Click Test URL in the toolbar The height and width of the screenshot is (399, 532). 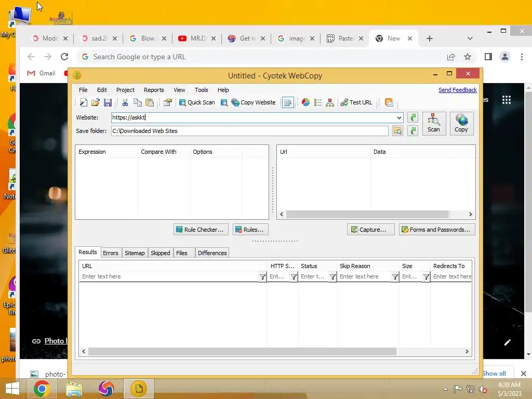(356, 102)
